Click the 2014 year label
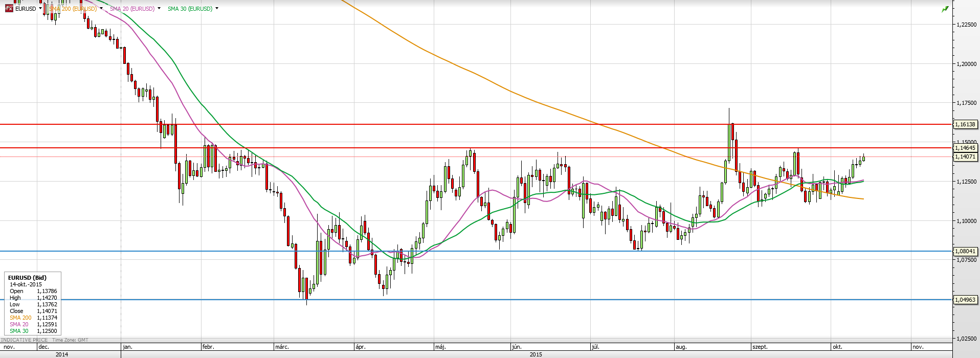Image resolution: width=980 pixels, height=358 pixels. [62, 354]
